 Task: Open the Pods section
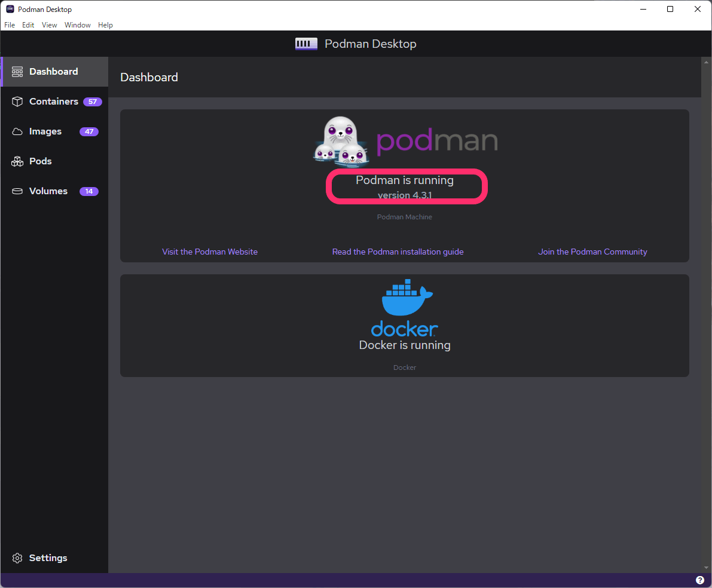[x=54, y=161]
